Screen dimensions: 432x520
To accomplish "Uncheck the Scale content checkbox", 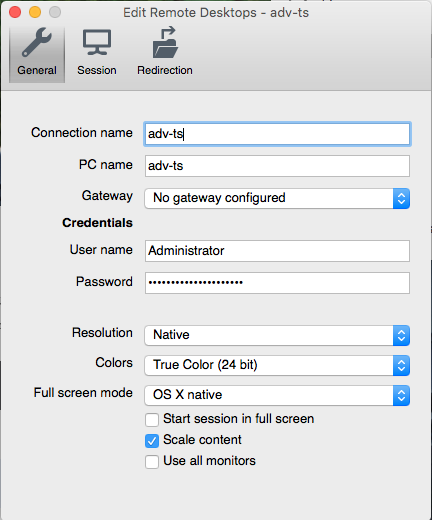I will pyautogui.click(x=152, y=441).
